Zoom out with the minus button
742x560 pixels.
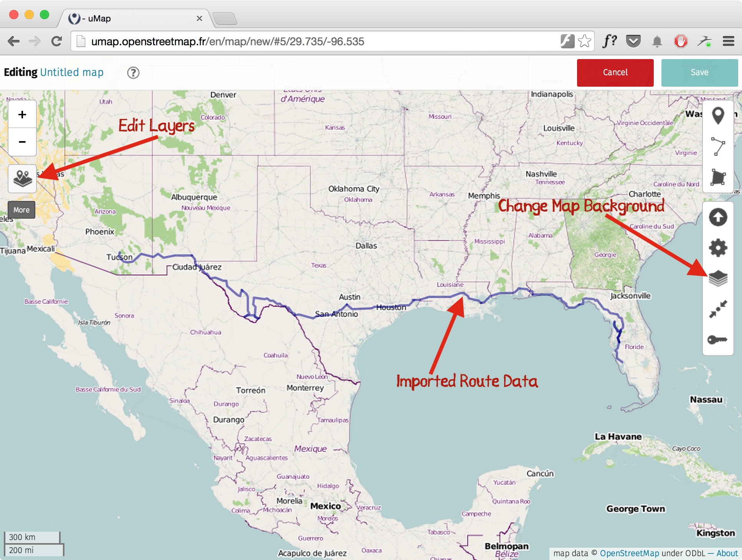(x=22, y=142)
